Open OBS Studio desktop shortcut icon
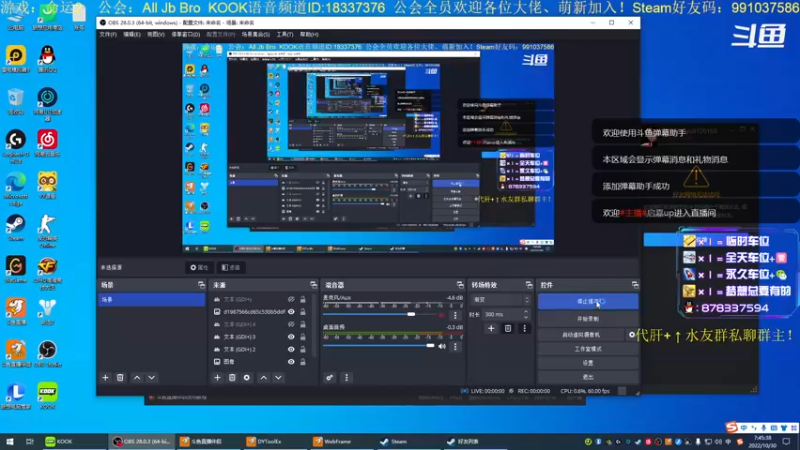This screenshot has width=800, height=450. [47, 353]
